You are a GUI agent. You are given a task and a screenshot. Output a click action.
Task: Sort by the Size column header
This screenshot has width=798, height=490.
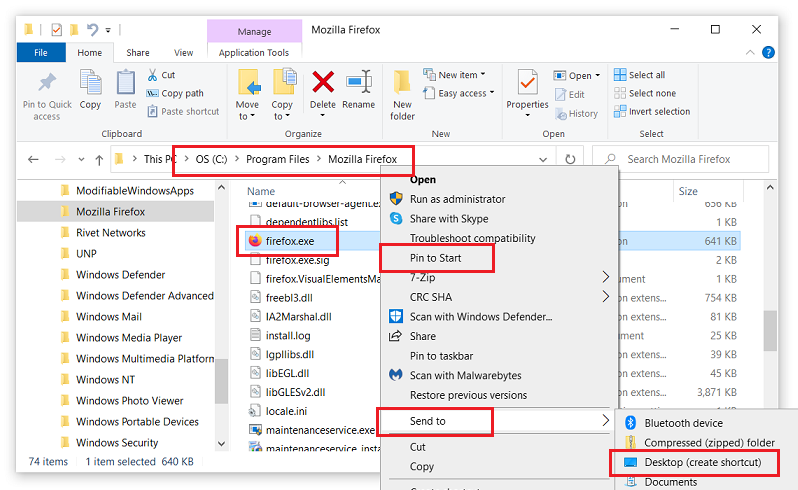point(688,191)
